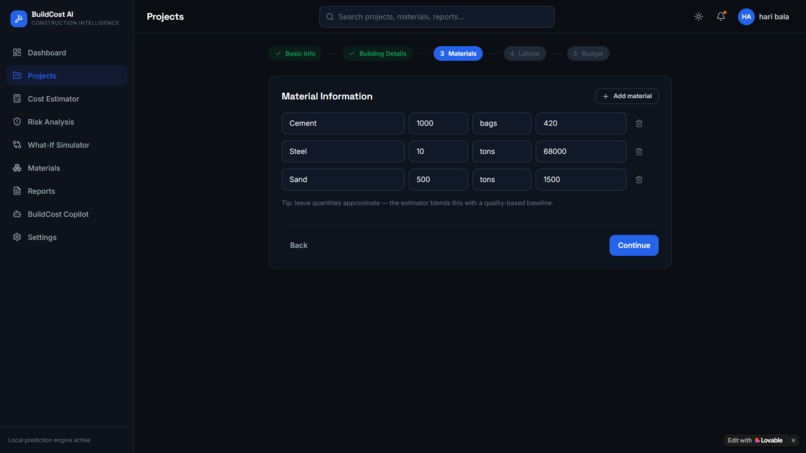Go to Building Details step
806x453 pixels.
coord(378,53)
